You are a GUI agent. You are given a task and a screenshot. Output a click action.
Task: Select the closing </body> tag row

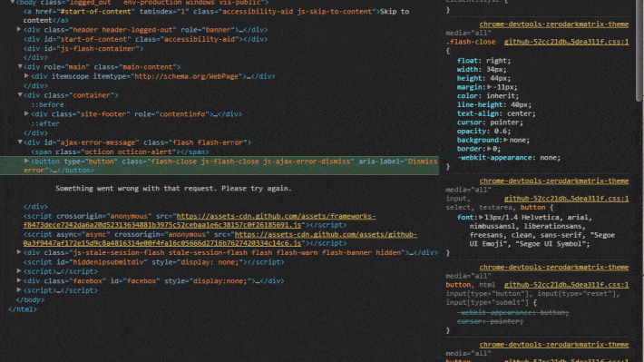(30, 299)
